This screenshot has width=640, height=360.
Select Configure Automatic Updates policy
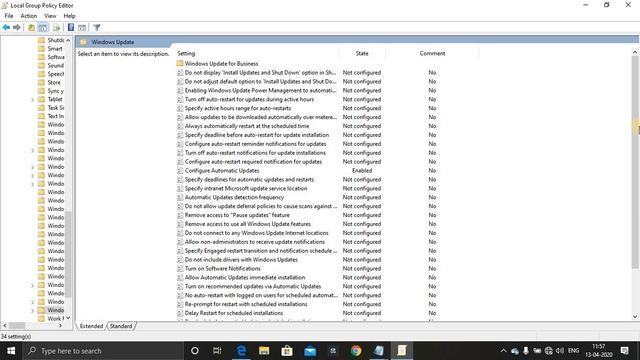click(222, 171)
